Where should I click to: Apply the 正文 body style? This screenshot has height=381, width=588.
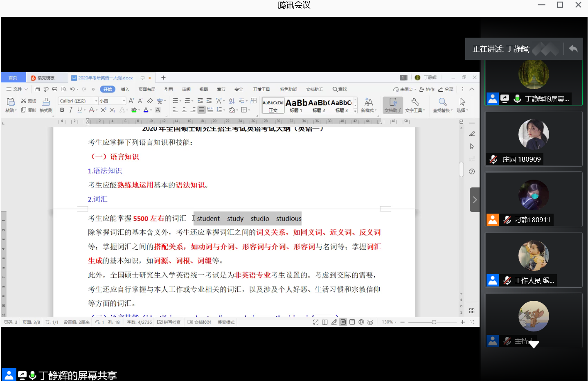click(273, 105)
